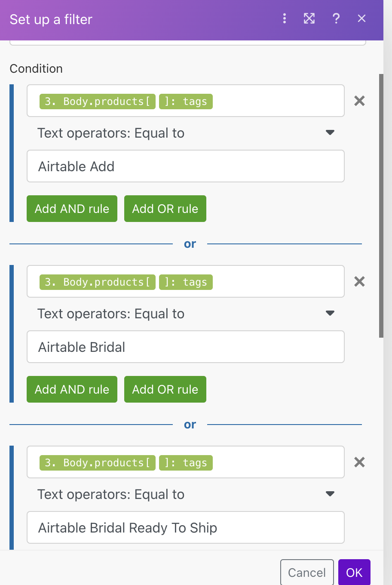The width and height of the screenshot is (392, 585).
Task: Click the Airtable Bridal Ready To Ship field
Action: pyautogui.click(x=186, y=528)
